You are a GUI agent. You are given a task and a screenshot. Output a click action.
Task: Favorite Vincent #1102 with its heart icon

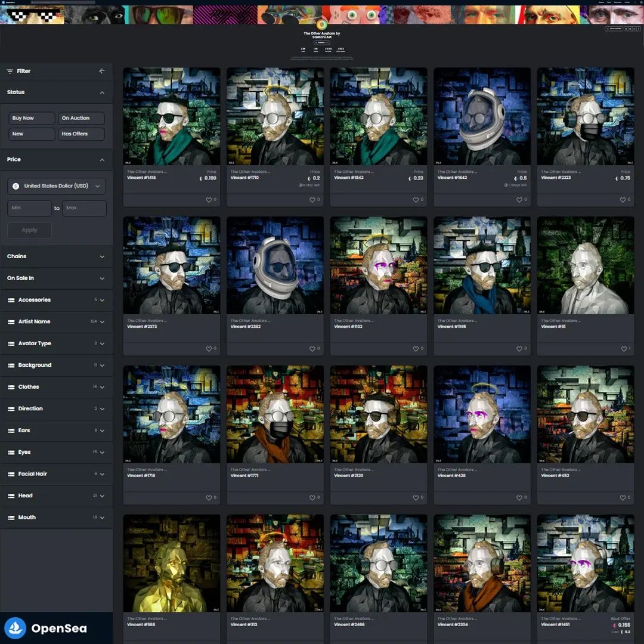(x=416, y=349)
